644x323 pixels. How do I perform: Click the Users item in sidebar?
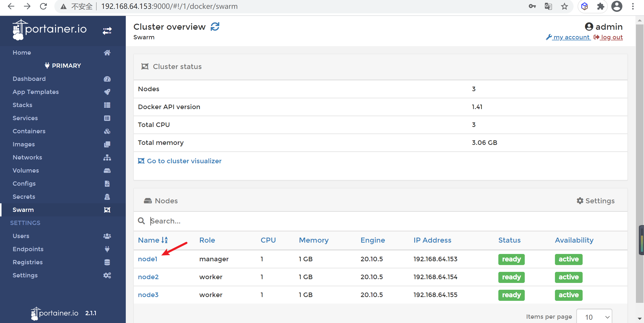click(21, 236)
